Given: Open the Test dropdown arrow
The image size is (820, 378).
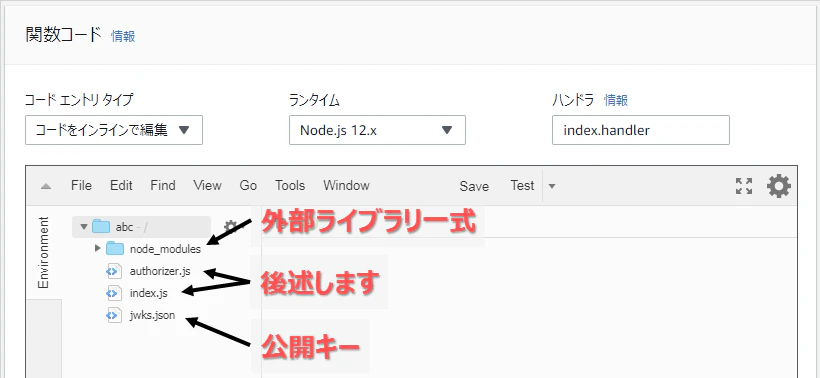Looking at the screenshot, I should 552,186.
